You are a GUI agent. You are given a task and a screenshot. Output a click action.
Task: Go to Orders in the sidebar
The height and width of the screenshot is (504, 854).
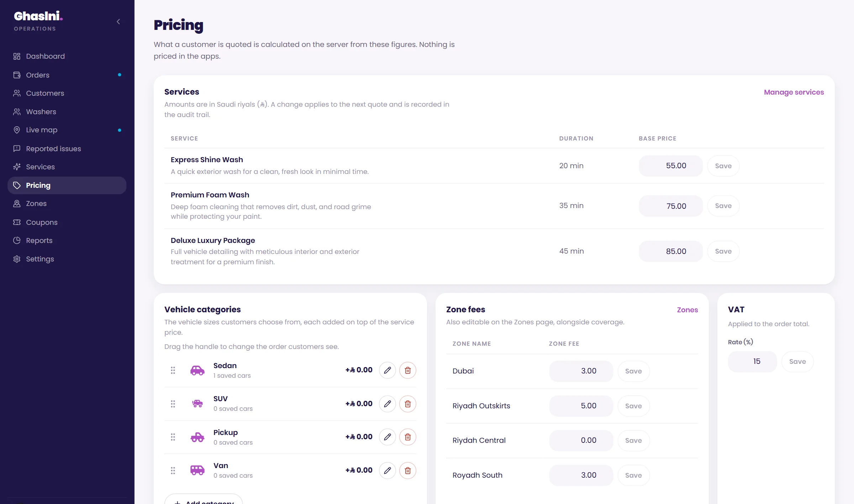[x=67, y=75]
